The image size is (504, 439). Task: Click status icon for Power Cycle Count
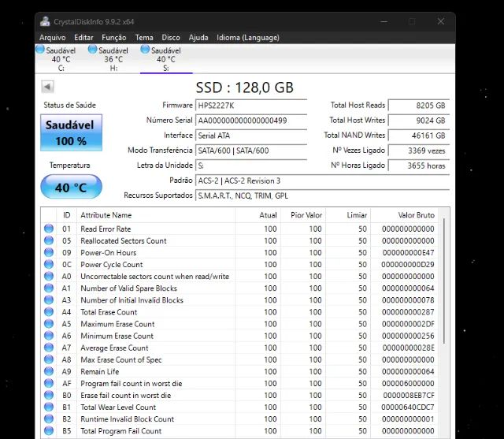(49, 264)
